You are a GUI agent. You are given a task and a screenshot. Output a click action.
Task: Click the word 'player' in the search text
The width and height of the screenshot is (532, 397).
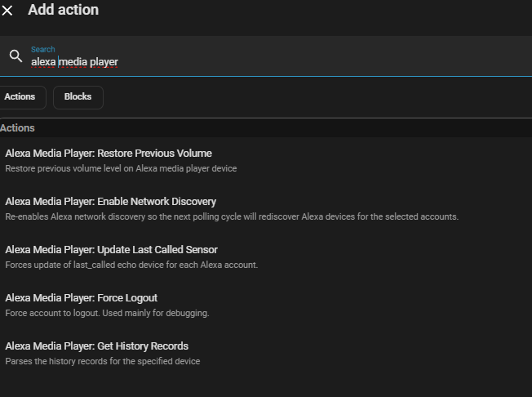click(x=104, y=62)
